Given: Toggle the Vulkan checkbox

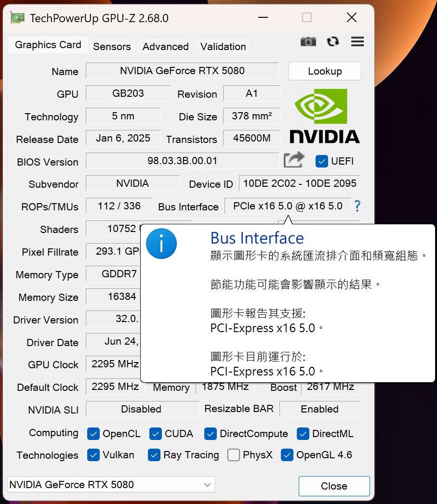Looking at the screenshot, I should [x=93, y=455].
